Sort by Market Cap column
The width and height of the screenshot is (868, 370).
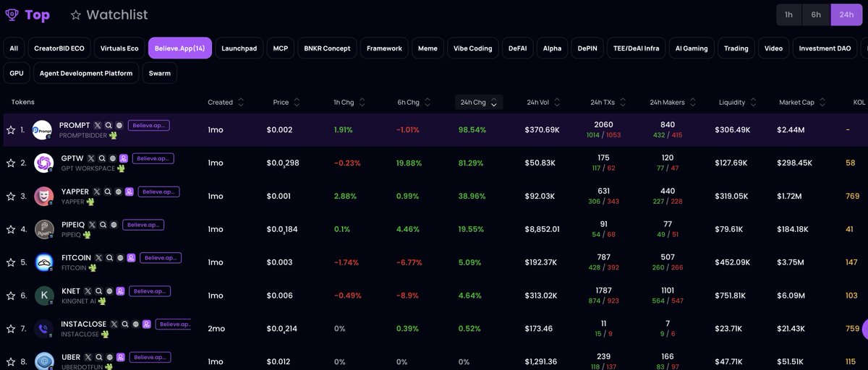click(803, 102)
